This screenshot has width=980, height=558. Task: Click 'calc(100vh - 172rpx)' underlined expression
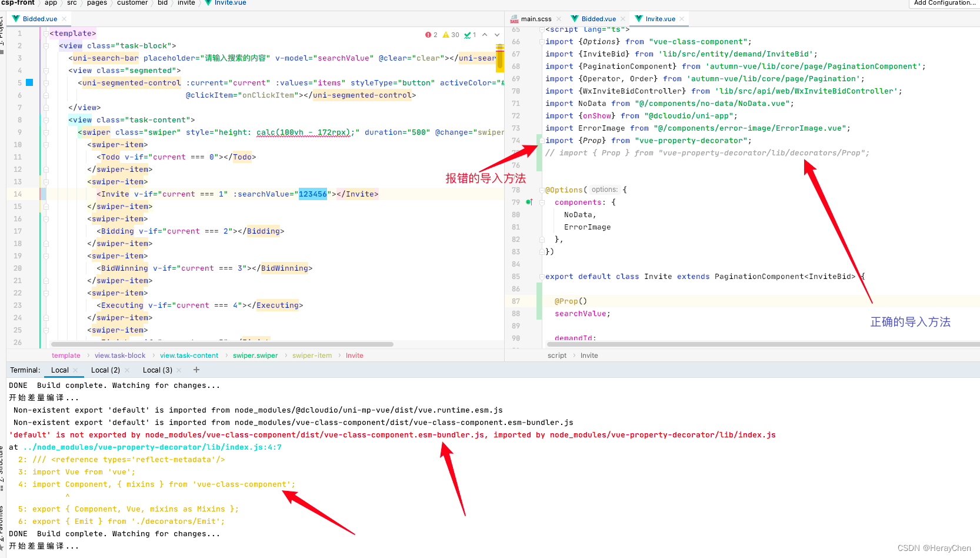(304, 132)
